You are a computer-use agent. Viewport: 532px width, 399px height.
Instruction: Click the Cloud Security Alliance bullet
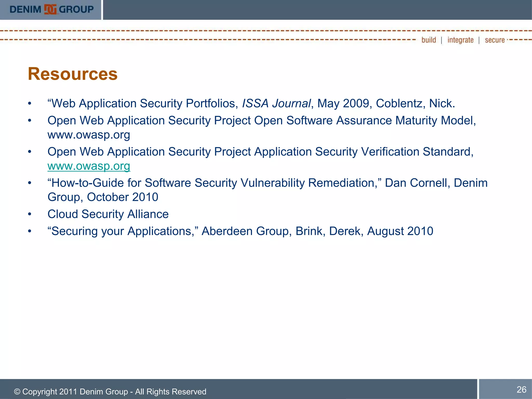[108, 214]
